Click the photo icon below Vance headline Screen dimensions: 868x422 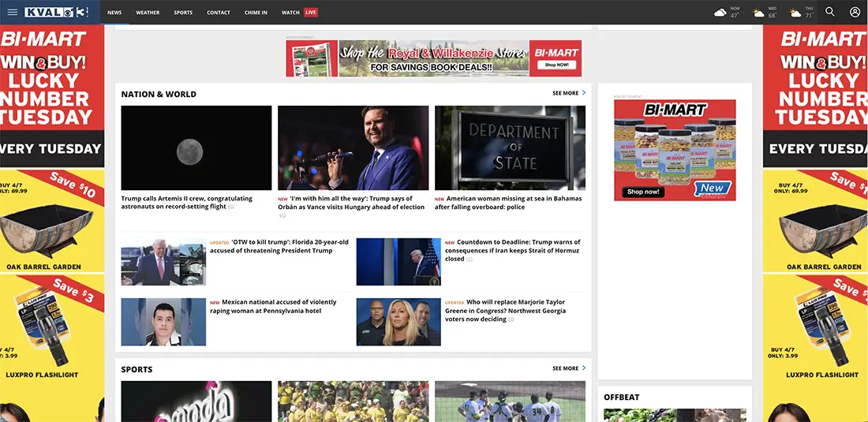pyautogui.click(x=282, y=215)
